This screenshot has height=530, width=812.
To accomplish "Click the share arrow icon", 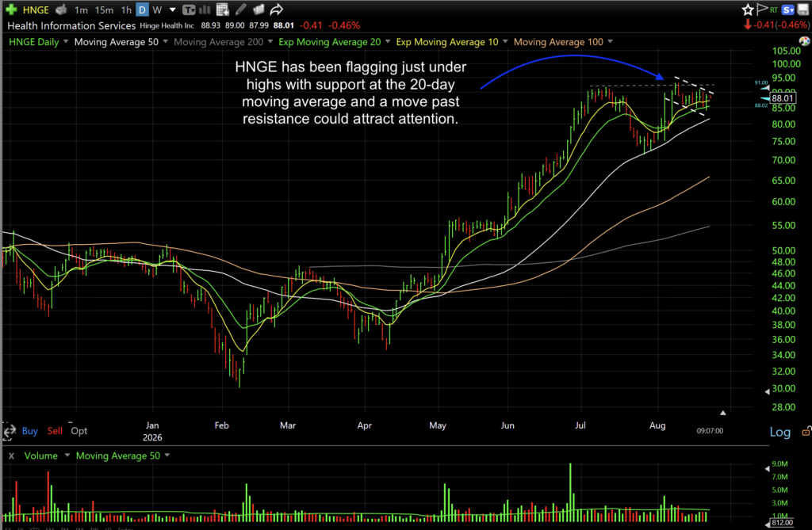I will [277, 10].
